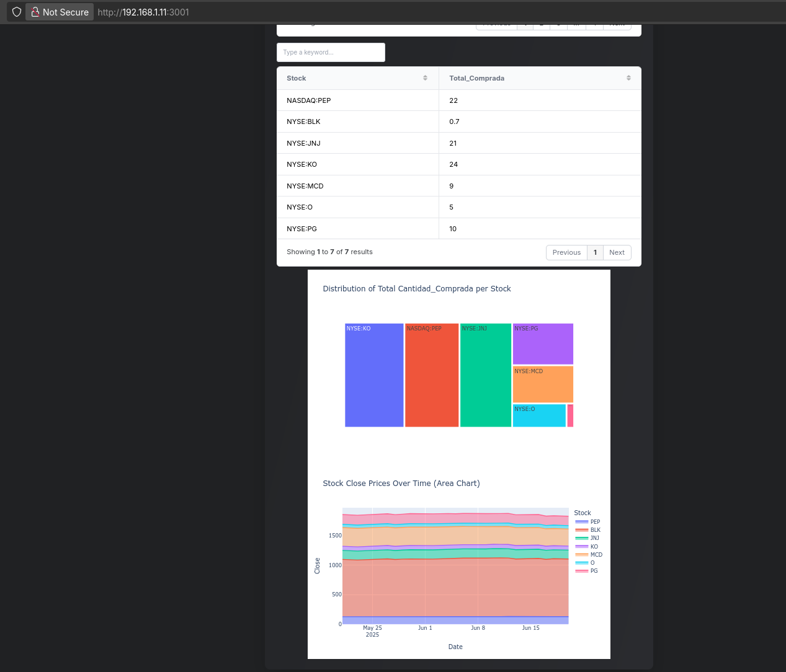The image size is (786, 672).
Task: Click the Next pagination button
Action: pyautogui.click(x=617, y=252)
